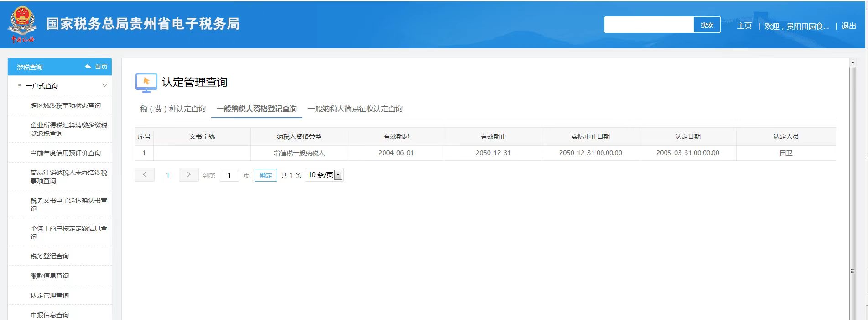Image resolution: width=868 pixels, height=320 pixels.
Task: Open 税务登记查询 in sidebar
Action: pos(50,256)
